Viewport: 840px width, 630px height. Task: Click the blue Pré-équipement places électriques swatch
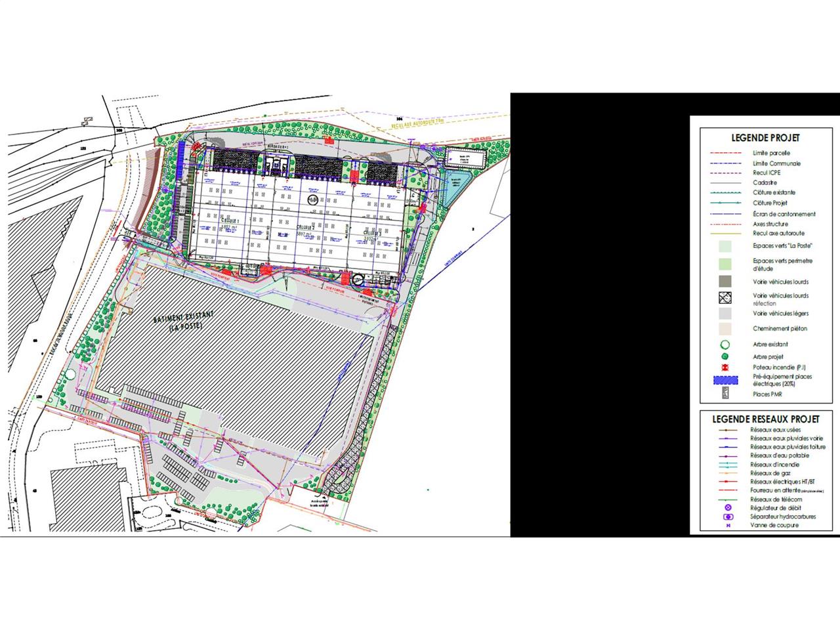[x=725, y=380]
